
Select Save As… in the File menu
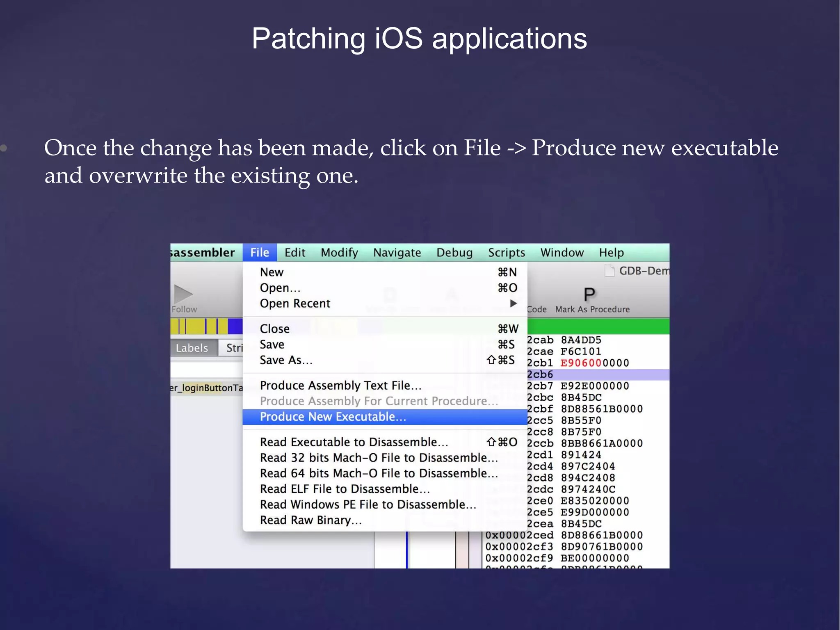(x=385, y=360)
